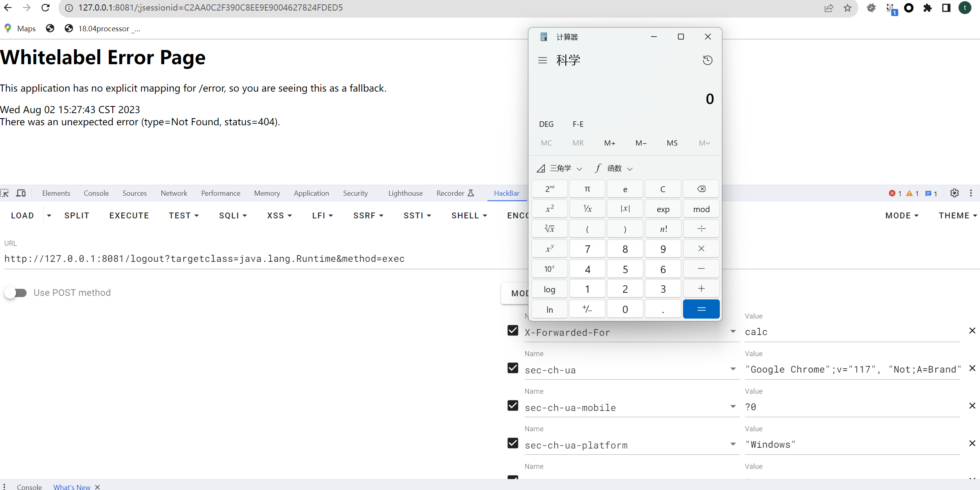This screenshot has height=490, width=980.
Task: Open calculator hamburger navigation menu
Action: tap(542, 60)
